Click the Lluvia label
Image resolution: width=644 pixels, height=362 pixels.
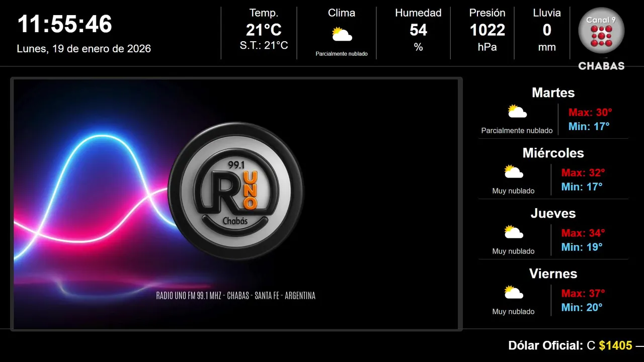(x=547, y=13)
